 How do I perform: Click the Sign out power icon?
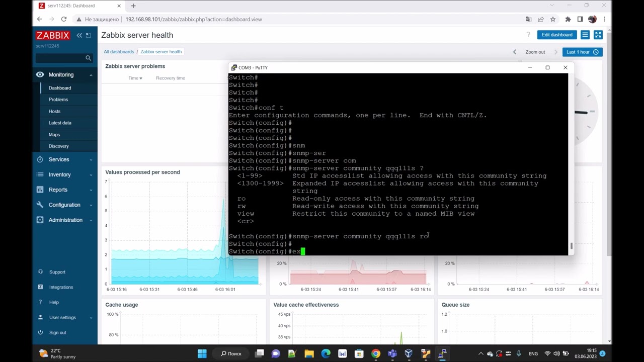click(x=40, y=332)
